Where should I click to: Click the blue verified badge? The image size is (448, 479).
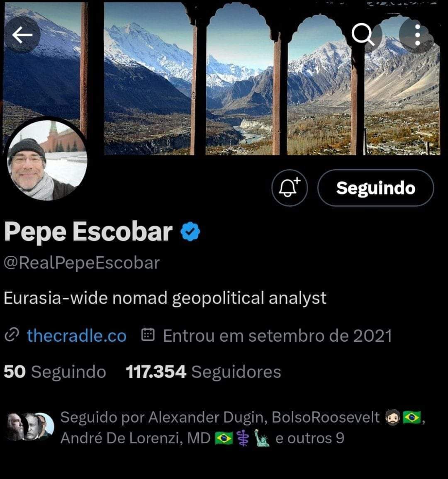click(x=190, y=231)
